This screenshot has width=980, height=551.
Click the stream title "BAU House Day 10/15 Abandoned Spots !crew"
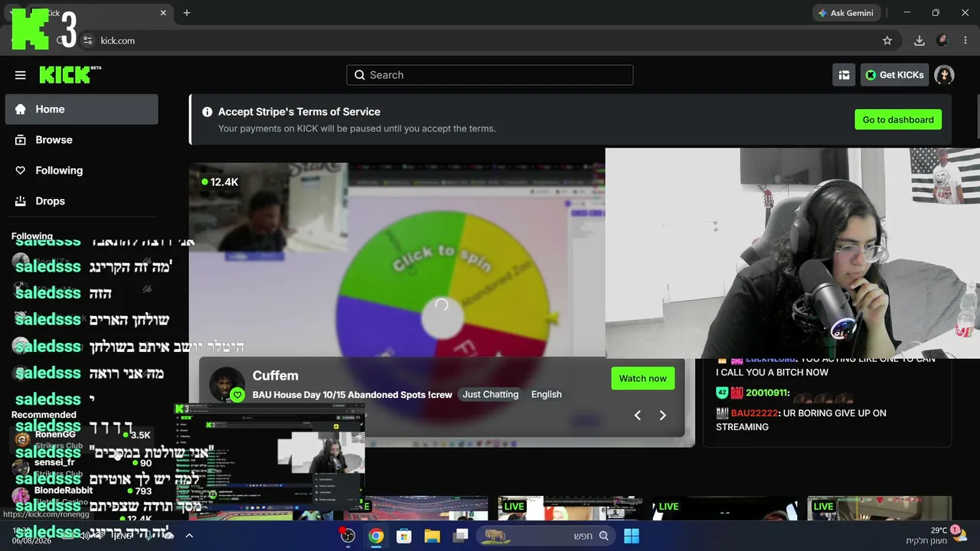tap(352, 395)
